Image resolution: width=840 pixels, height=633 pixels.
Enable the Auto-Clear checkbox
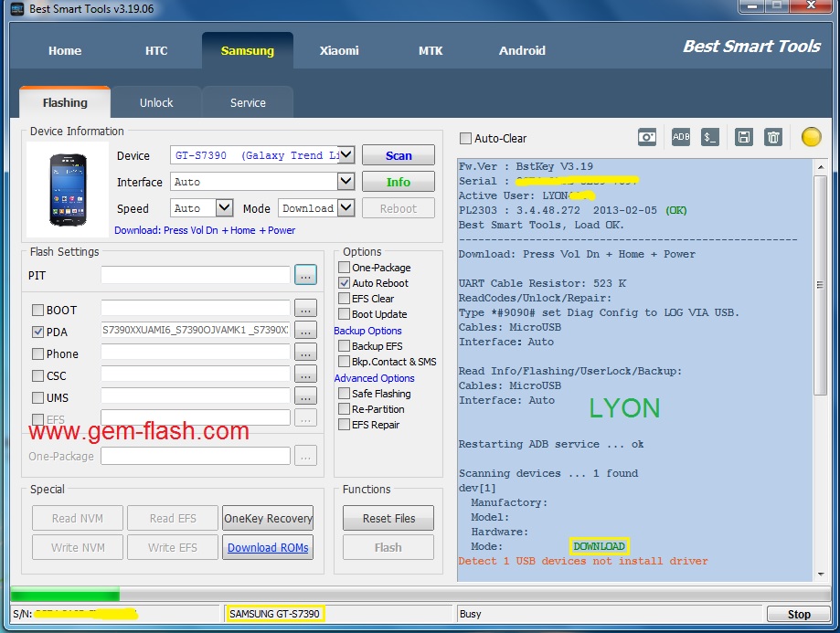pyautogui.click(x=465, y=138)
